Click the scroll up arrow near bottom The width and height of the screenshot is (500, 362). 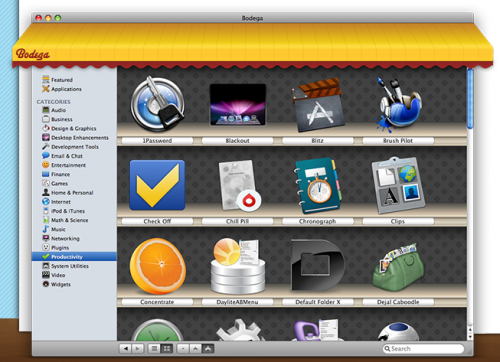point(470,330)
